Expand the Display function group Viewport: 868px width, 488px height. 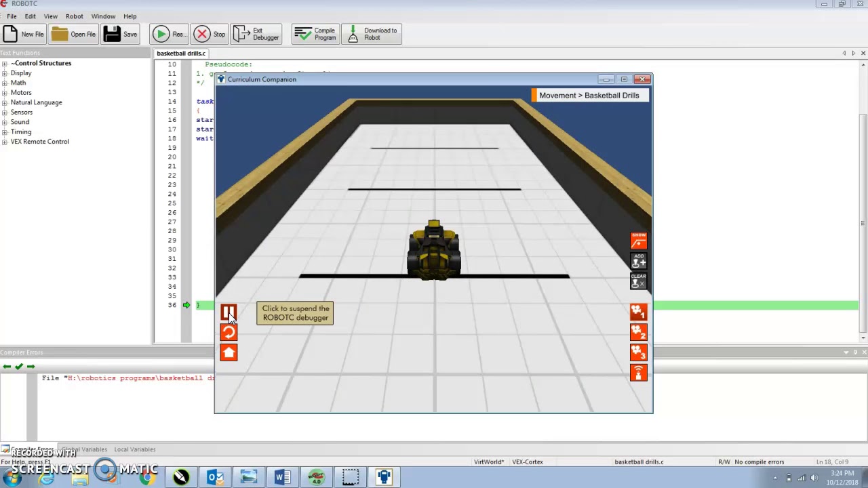pyautogui.click(x=5, y=73)
